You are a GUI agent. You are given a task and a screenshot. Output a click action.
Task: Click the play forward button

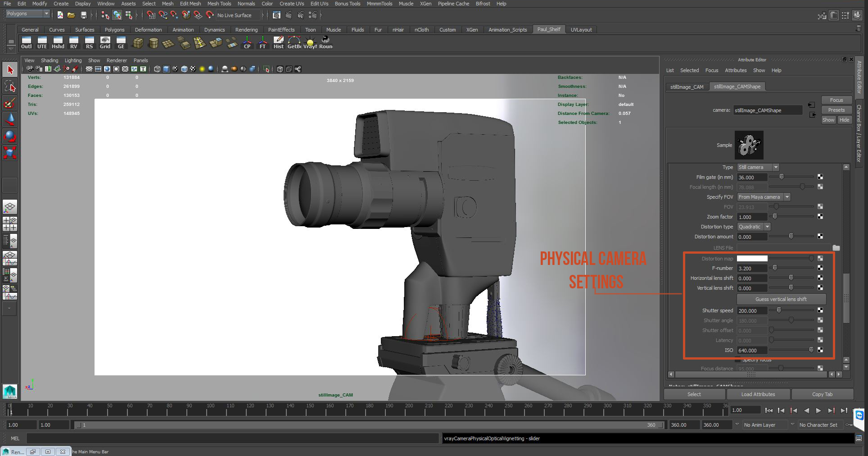point(818,410)
